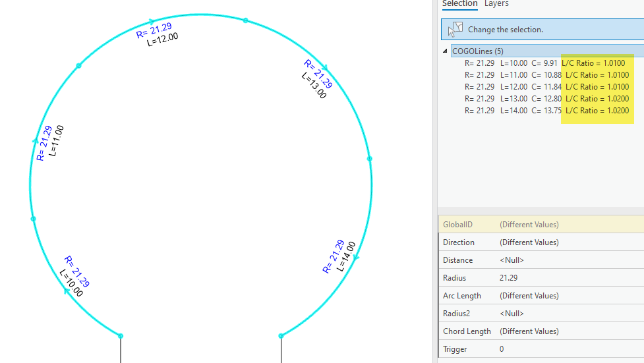Click the Change the selection tool icon
Viewport: 644px width, 363px height.
[455, 30]
